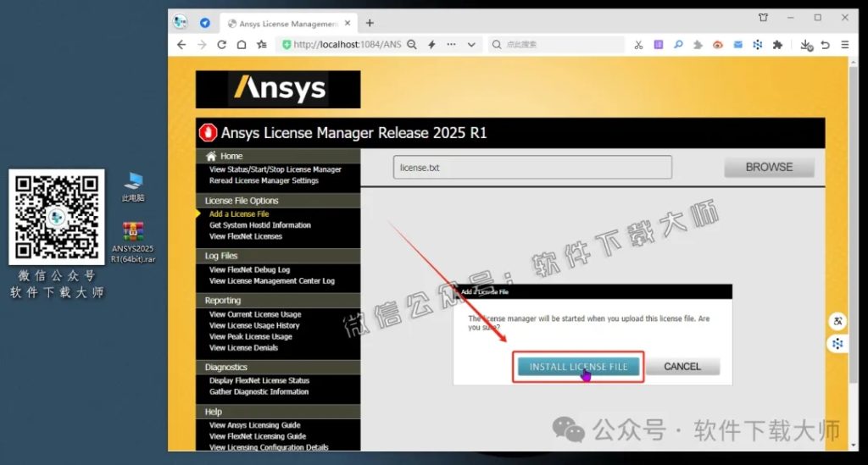Viewport: 868px width, 465px height.
Task: Click the purple notes extension icon
Action: (658, 45)
